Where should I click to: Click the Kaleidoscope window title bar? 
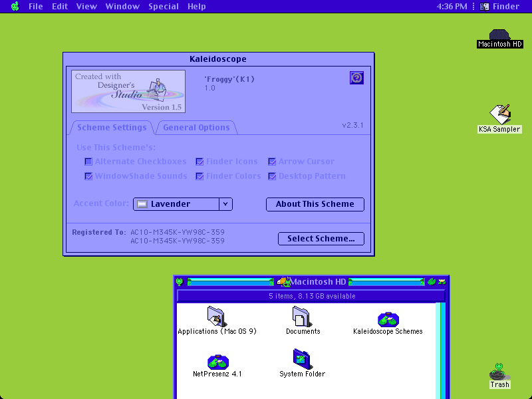coord(218,59)
